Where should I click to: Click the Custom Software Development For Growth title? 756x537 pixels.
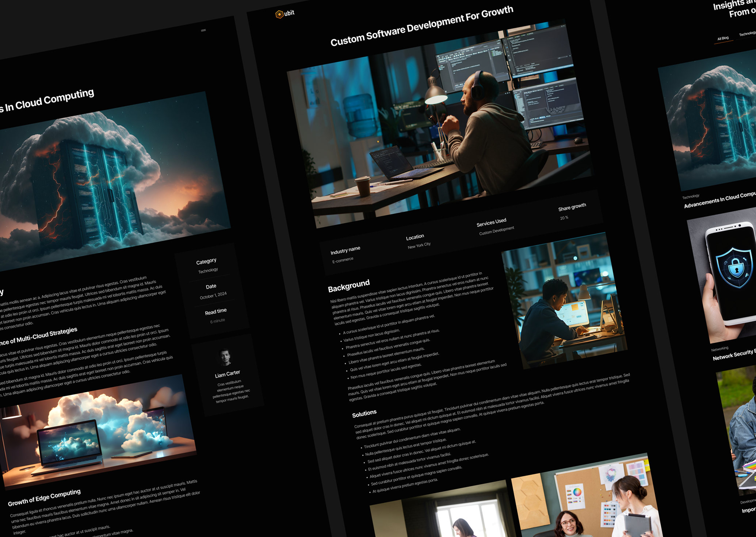[x=421, y=26]
